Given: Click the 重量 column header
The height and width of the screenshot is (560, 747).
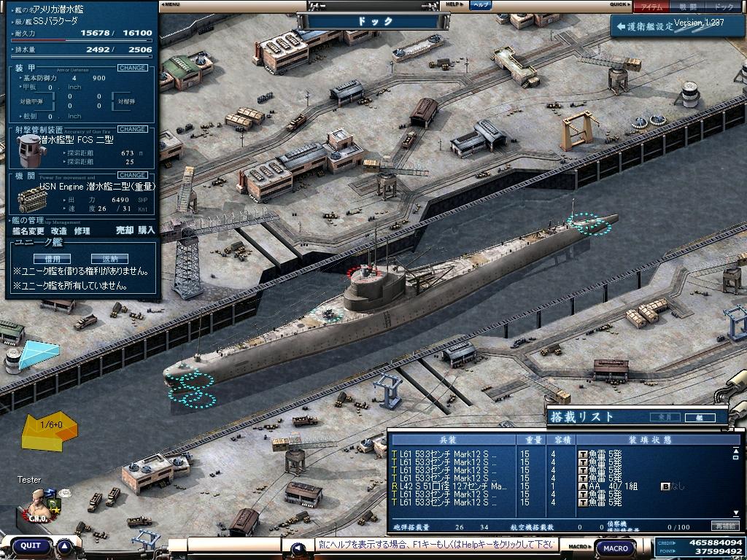Looking at the screenshot, I should (530, 440).
